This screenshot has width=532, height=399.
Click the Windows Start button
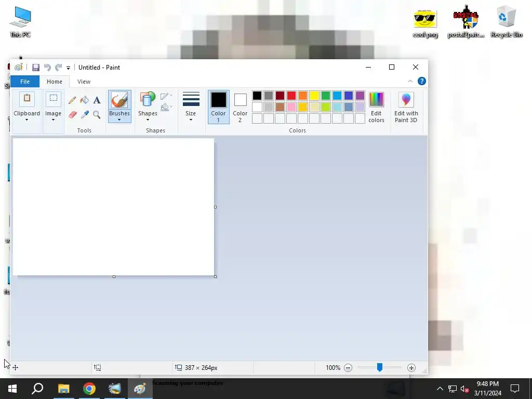[x=12, y=389]
